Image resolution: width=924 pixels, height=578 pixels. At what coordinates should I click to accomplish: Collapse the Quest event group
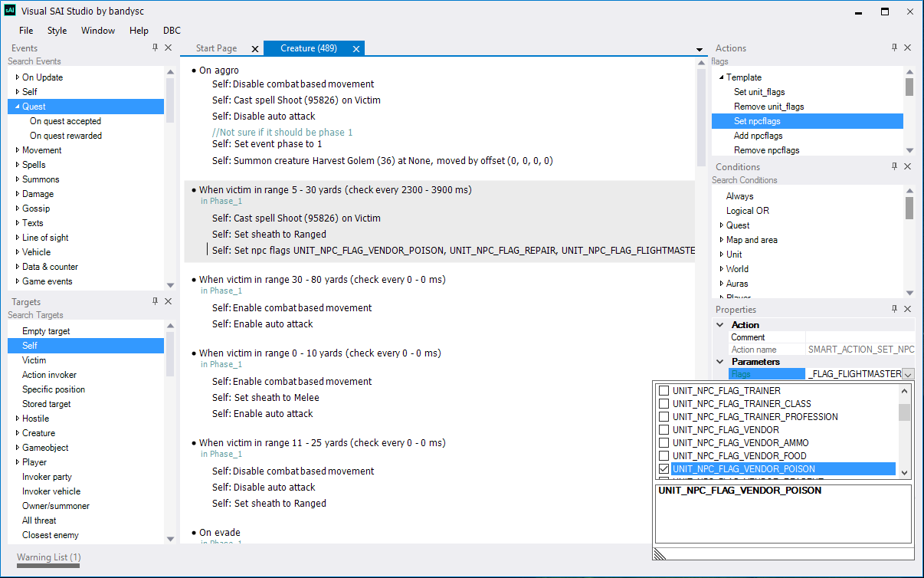click(18, 106)
